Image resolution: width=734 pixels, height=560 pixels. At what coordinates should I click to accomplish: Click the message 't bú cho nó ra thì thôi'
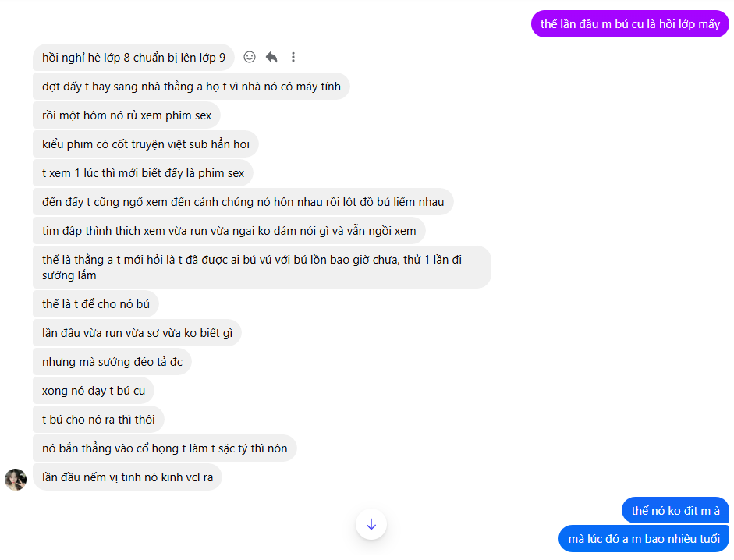click(x=97, y=419)
